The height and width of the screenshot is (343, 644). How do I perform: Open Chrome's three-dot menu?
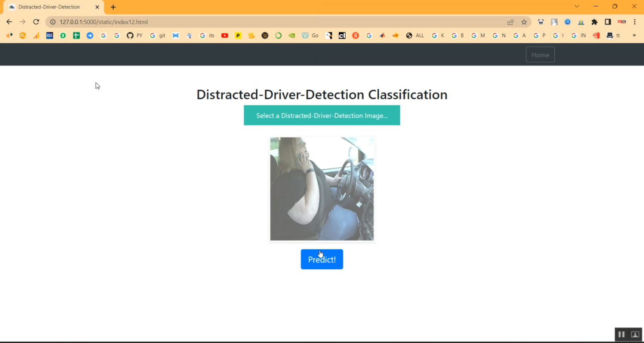point(635,22)
